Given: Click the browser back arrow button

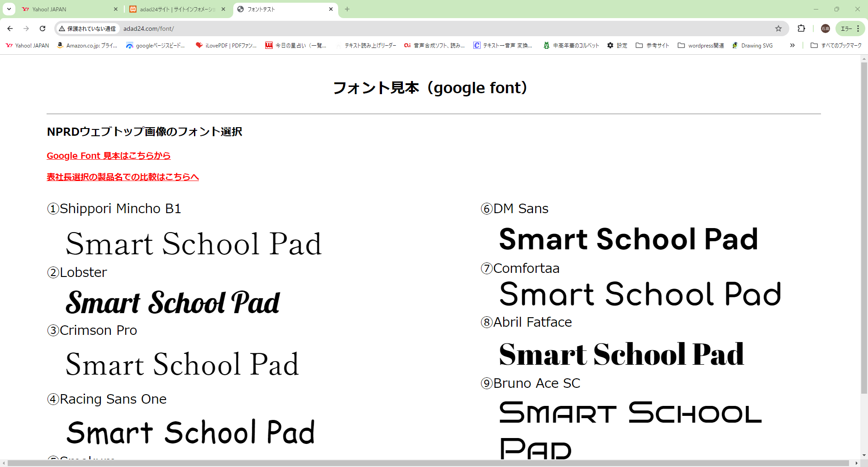Looking at the screenshot, I should 10,29.
